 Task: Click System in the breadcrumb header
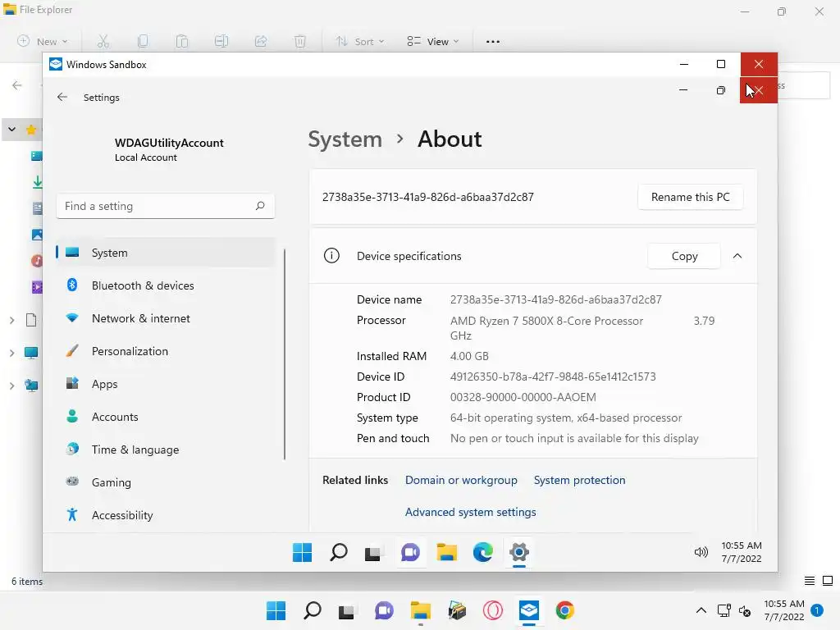click(345, 139)
